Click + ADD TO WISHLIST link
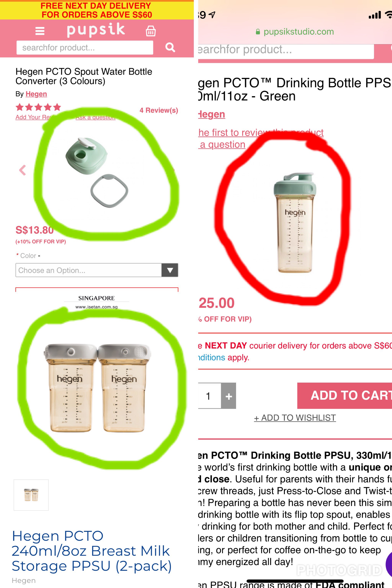Screen dimensions: 392x588 pyautogui.click(x=295, y=418)
